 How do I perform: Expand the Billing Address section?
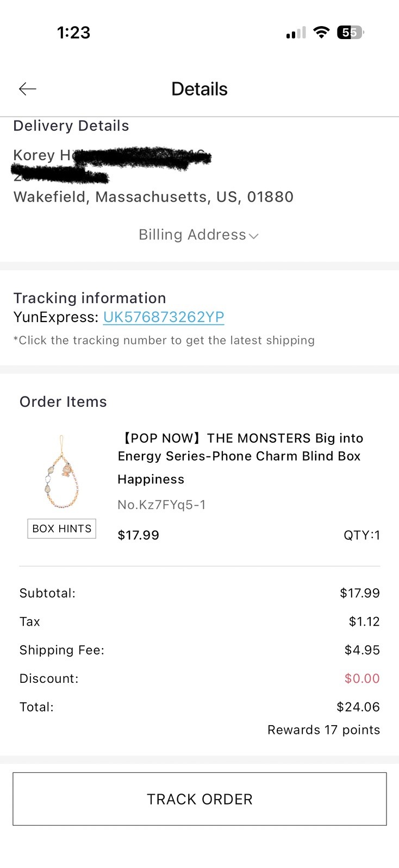199,235
